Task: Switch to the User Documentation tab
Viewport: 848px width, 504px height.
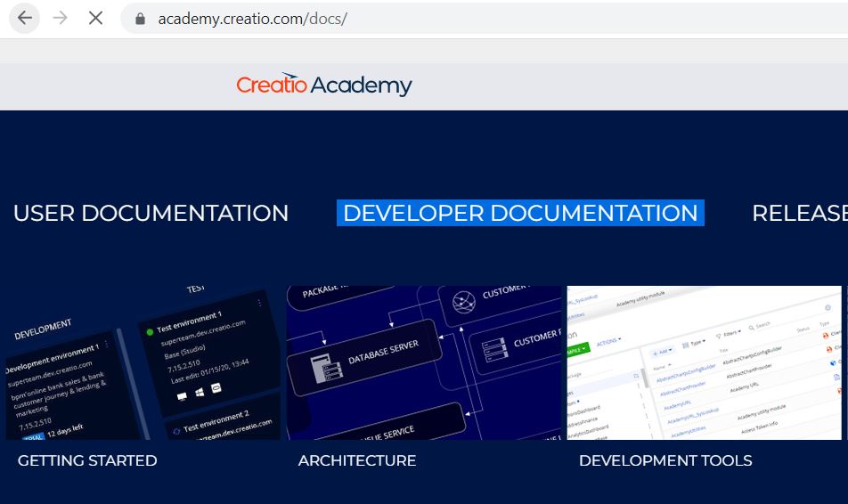Action: click(151, 213)
